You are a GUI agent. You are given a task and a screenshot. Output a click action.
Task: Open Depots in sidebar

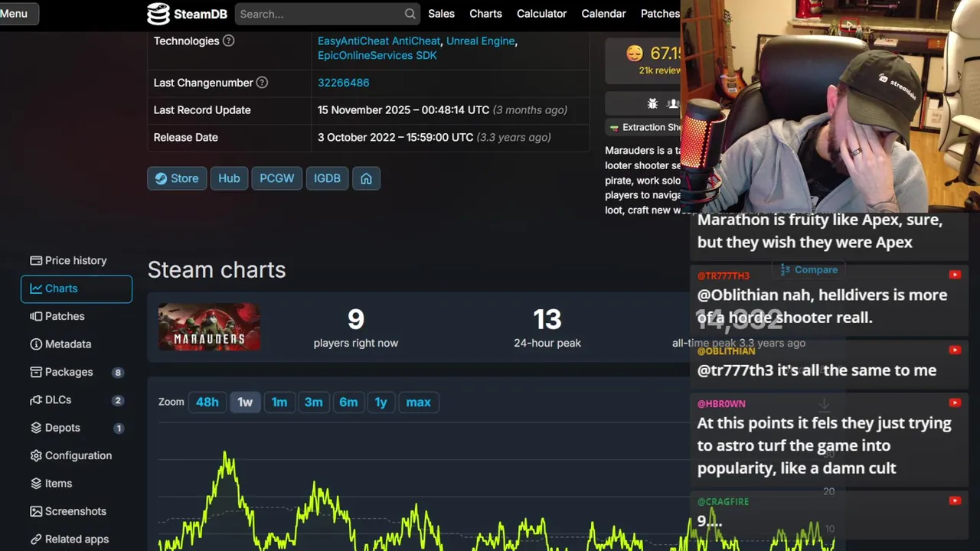pos(76,428)
